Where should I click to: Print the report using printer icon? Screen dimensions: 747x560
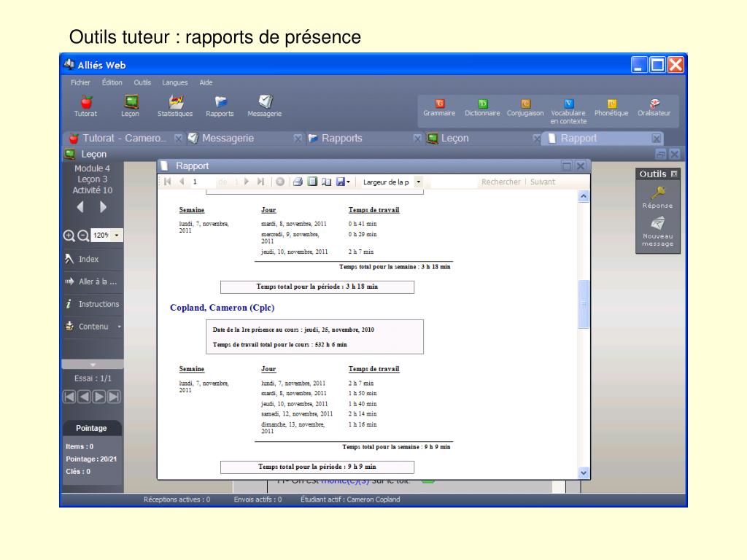[x=298, y=182]
